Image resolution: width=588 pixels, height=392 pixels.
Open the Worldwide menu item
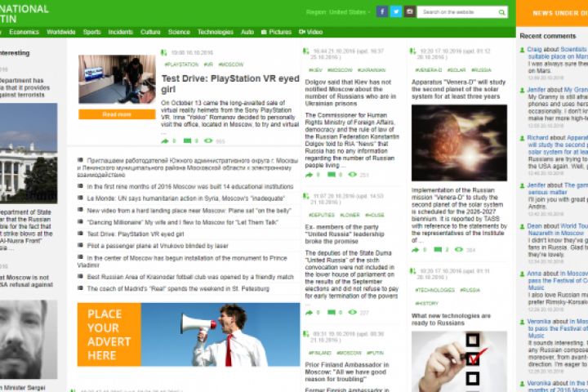[x=61, y=32]
